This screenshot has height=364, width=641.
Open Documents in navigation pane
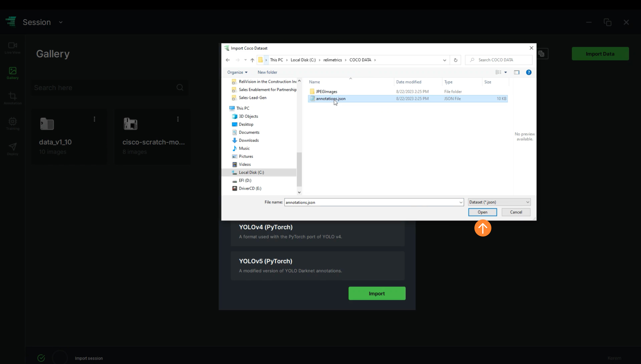pyautogui.click(x=246, y=132)
